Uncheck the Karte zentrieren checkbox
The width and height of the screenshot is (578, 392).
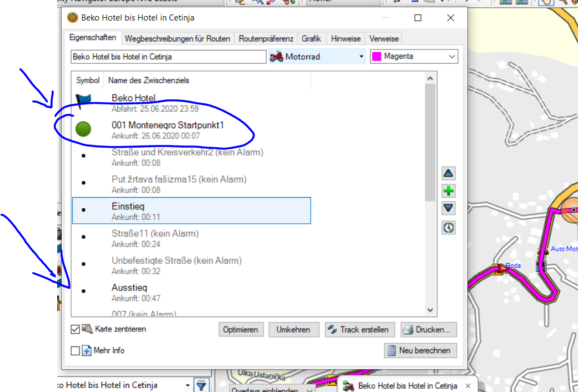tap(76, 329)
